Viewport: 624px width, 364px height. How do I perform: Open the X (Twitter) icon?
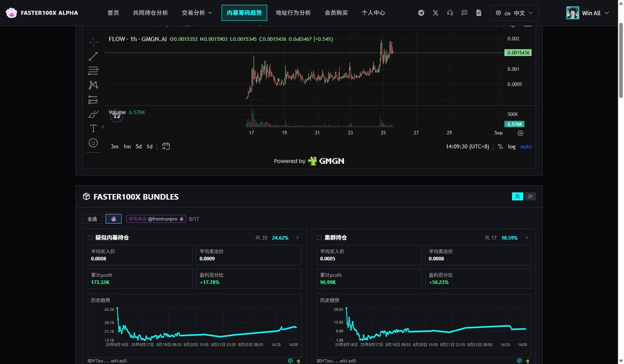[436, 12]
